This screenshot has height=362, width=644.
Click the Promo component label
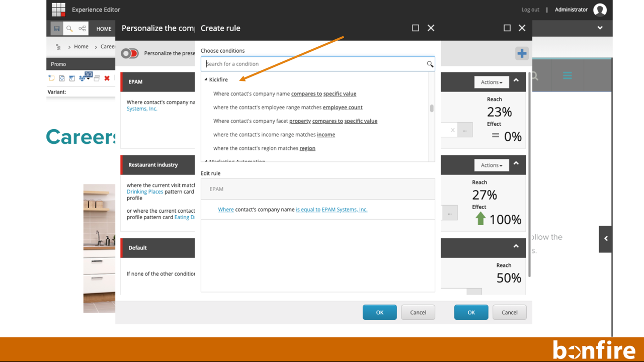click(58, 64)
